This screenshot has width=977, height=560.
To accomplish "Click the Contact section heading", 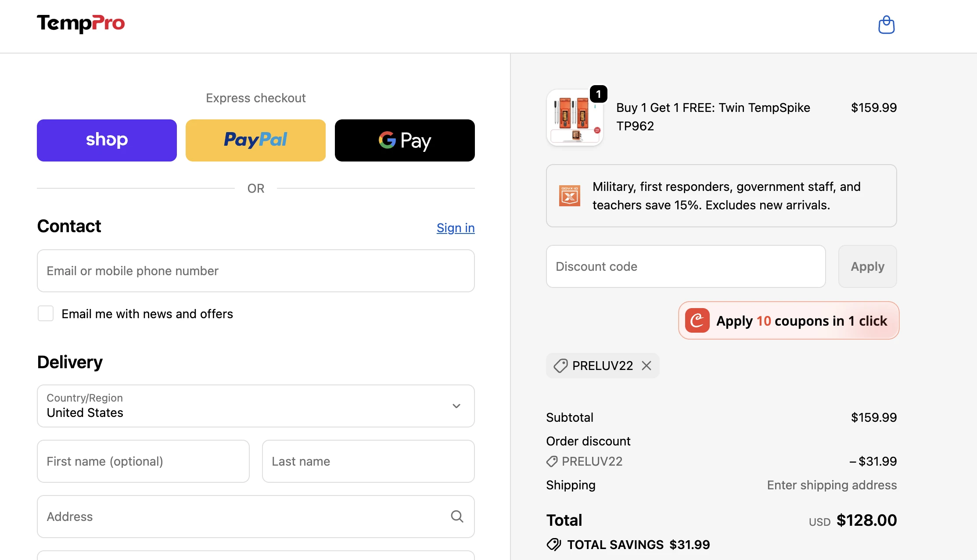I will tap(69, 226).
